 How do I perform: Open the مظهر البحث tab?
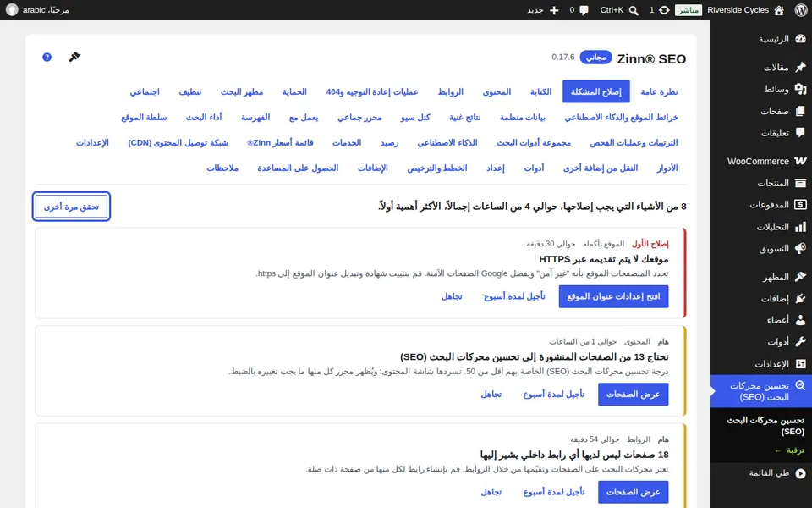242,91
